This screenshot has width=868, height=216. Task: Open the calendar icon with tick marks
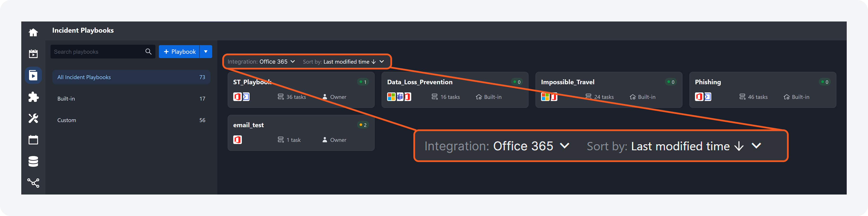[x=33, y=54]
